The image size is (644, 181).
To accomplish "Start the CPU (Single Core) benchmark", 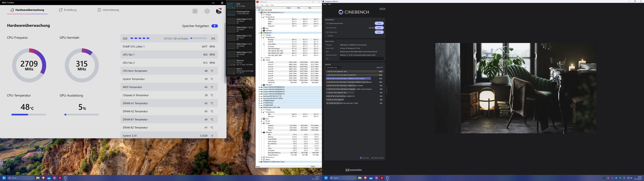I will point(379,32).
